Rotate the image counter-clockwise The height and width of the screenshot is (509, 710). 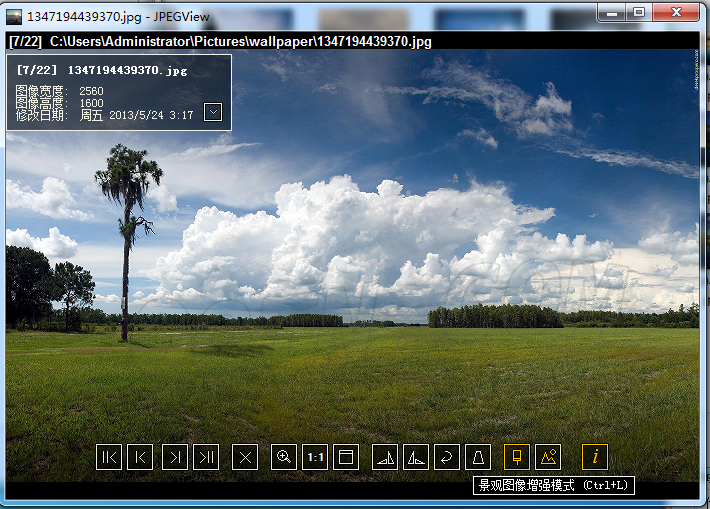[416, 457]
